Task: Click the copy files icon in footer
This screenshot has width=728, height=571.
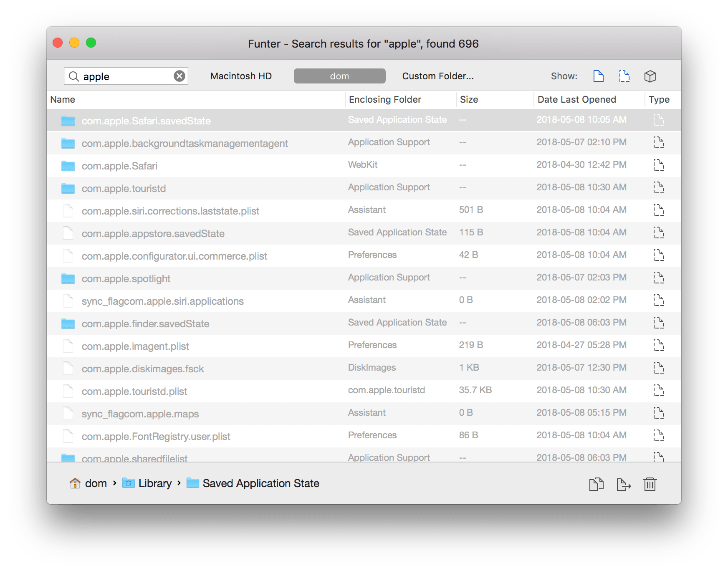Action: pos(597,484)
